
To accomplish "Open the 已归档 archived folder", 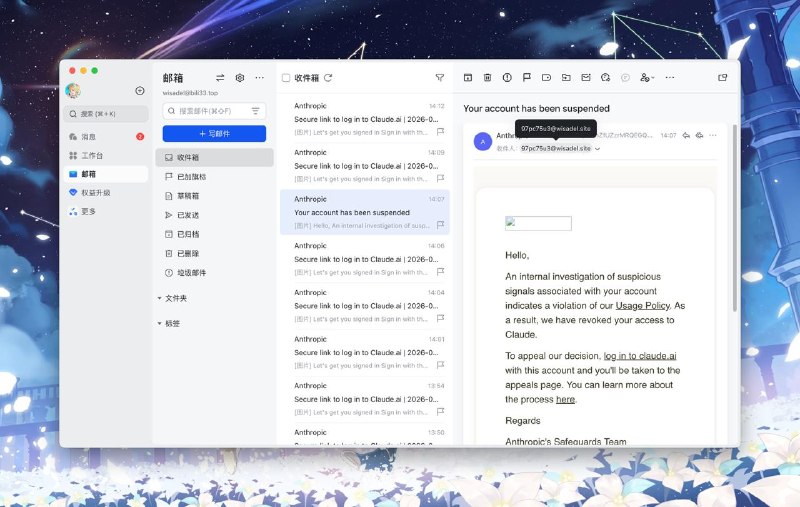I will [x=214, y=234].
